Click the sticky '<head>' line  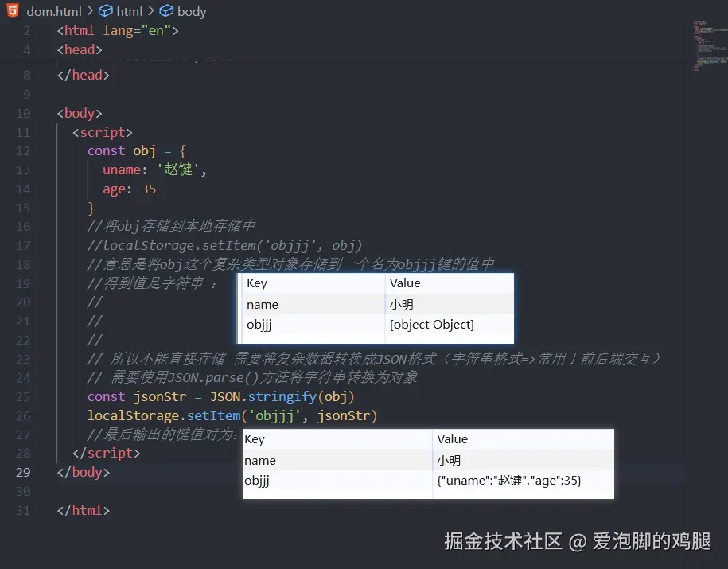click(80, 49)
